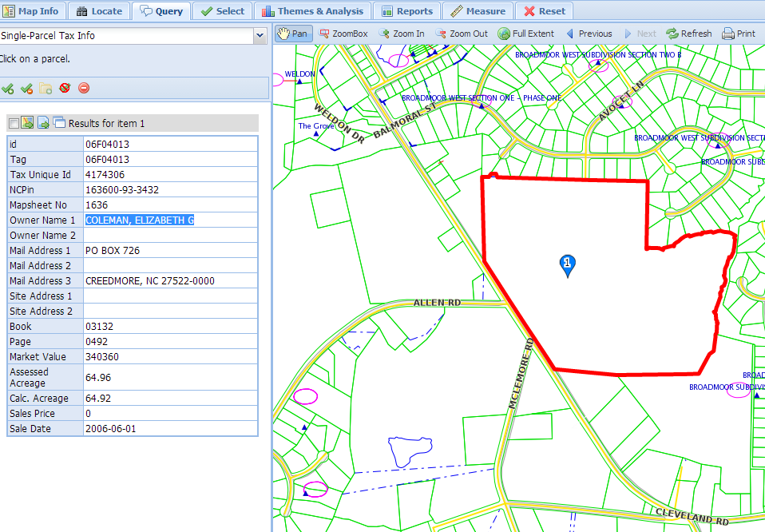Print the current map

739,34
